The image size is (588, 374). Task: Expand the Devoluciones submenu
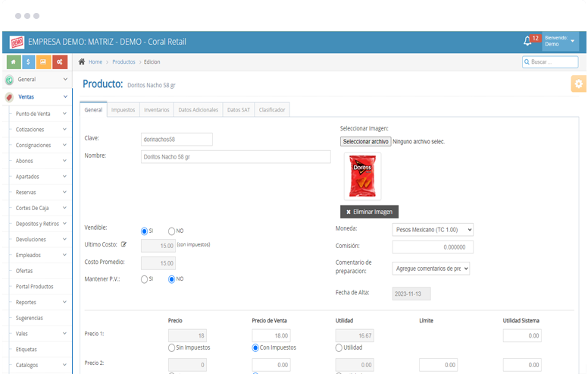[x=64, y=239]
